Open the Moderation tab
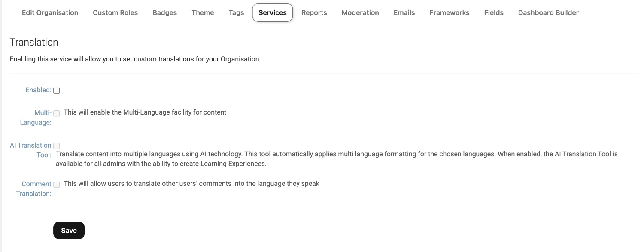The image size is (644, 252). pyautogui.click(x=360, y=12)
